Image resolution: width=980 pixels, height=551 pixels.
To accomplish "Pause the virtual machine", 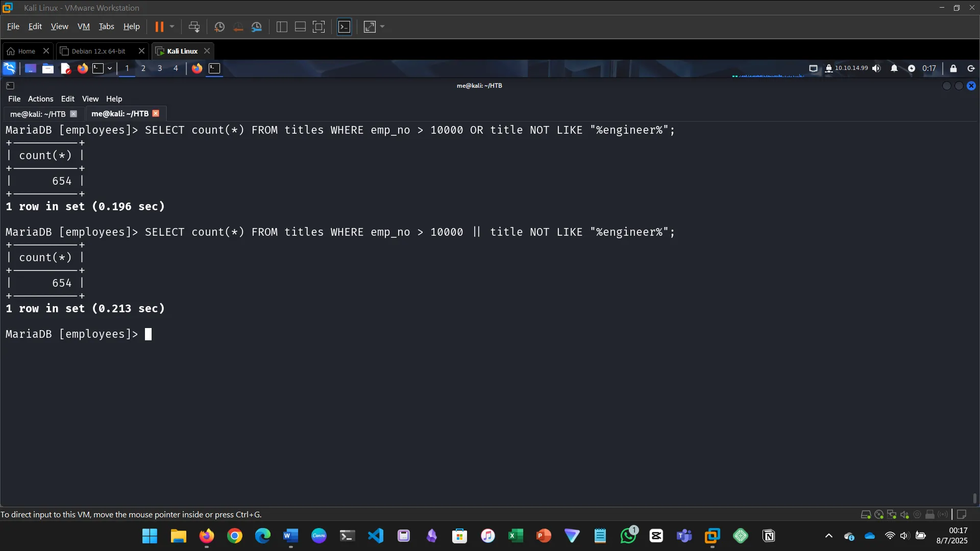I will coord(159,27).
